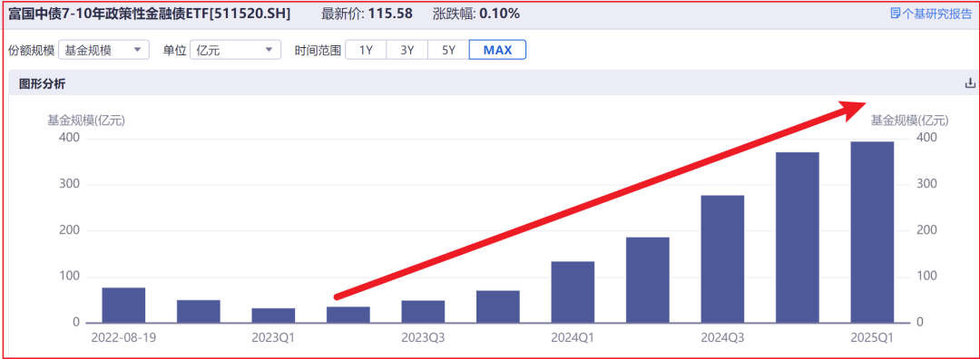The width and height of the screenshot is (980, 359).
Task: Click arrow of the 亿元 combo box
Action: (x=269, y=50)
